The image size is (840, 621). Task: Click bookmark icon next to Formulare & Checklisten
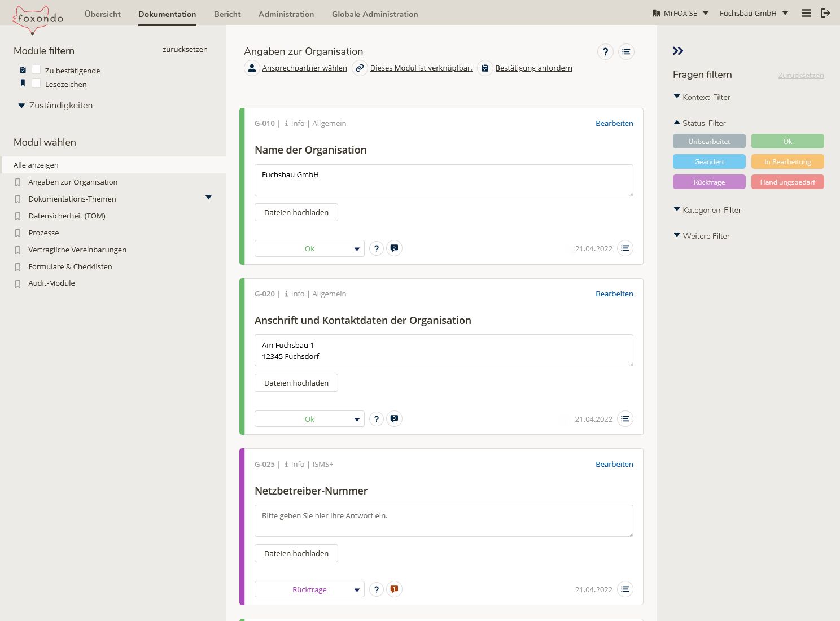point(17,267)
